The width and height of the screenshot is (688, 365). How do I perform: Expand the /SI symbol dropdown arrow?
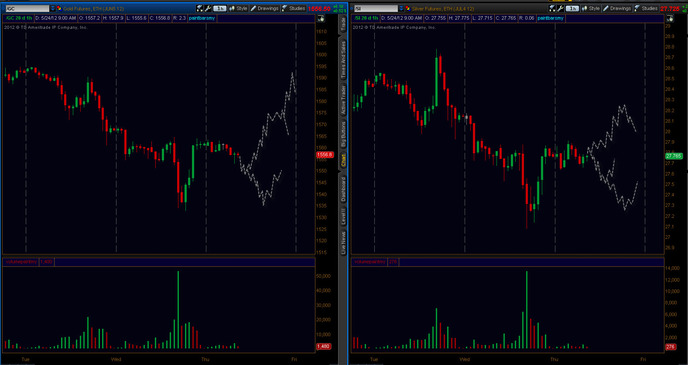pyautogui.click(x=401, y=8)
